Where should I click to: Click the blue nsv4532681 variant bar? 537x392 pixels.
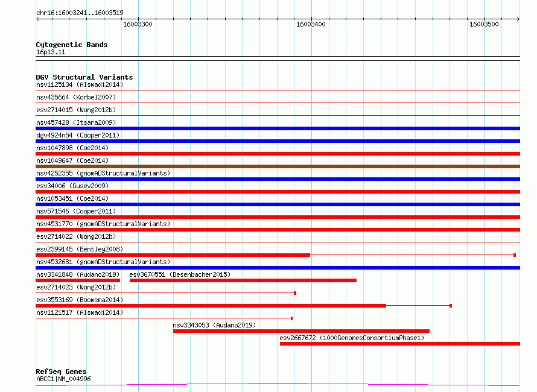[x=278, y=268]
